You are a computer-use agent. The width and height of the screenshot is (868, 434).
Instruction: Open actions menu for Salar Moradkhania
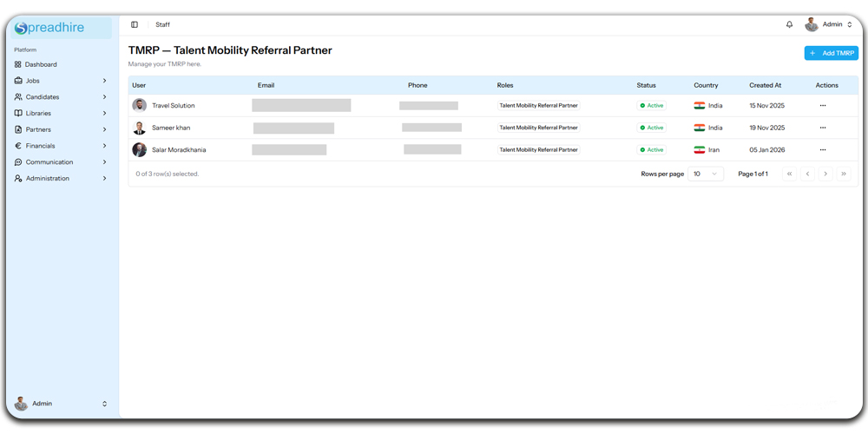[x=822, y=150]
